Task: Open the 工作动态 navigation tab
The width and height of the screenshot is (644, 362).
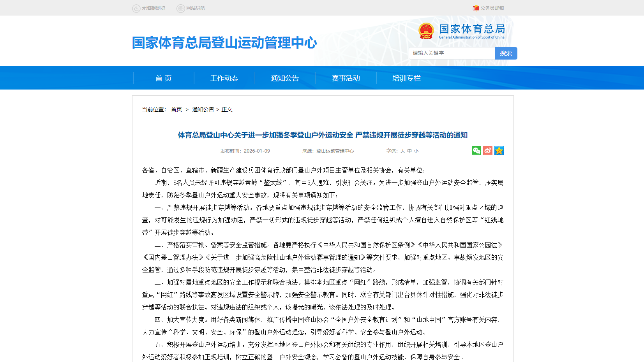Action: [224, 78]
